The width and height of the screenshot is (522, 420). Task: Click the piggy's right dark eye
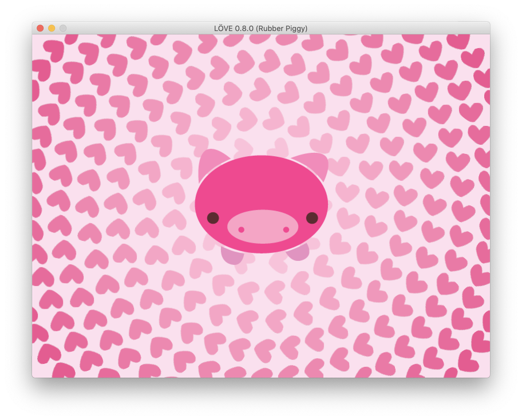(312, 218)
